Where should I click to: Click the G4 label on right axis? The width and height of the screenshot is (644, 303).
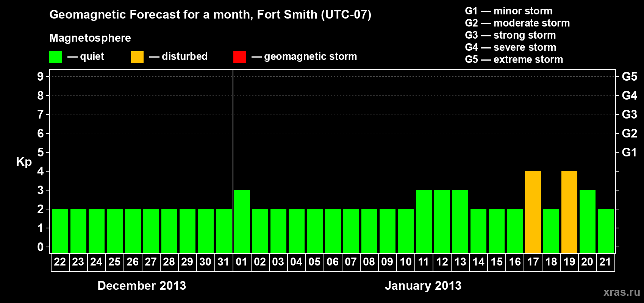[630, 95]
